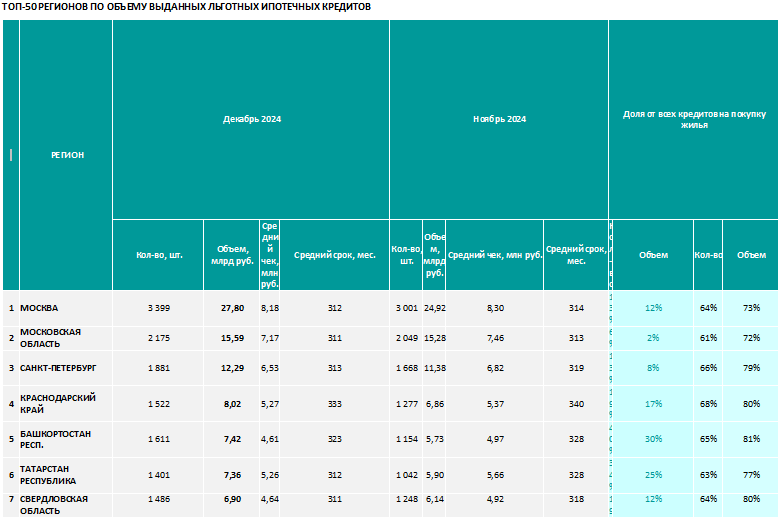Click Krasnodar December count '1 522'
The width and height of the screenshot is (779, 520).
[x=159, y=404]
